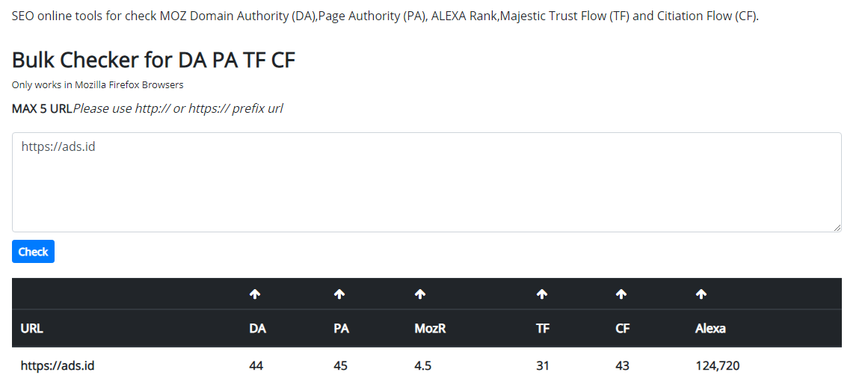Select the MozR column header
Screen dimensions: 868x387
click(x=430, y=328)
